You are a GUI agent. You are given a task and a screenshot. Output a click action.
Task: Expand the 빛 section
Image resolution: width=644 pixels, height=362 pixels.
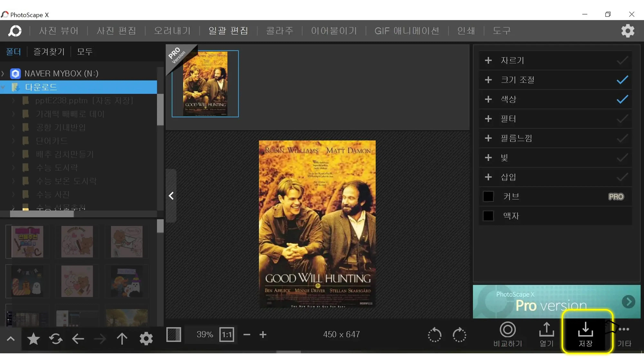[488, 158]
